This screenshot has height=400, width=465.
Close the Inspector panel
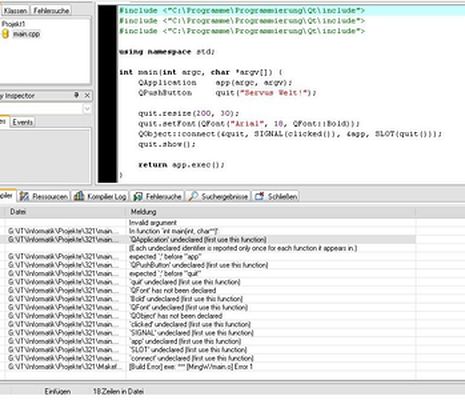[x=87, y=96]
